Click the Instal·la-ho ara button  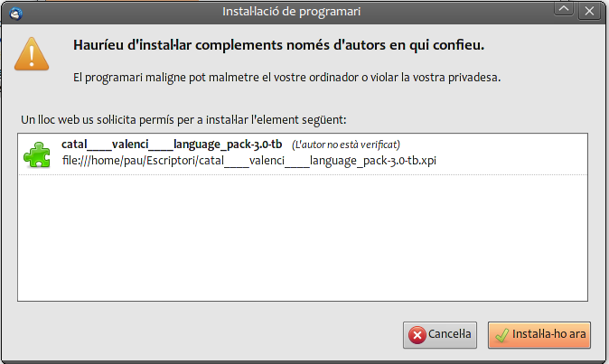tap(539, 335)
